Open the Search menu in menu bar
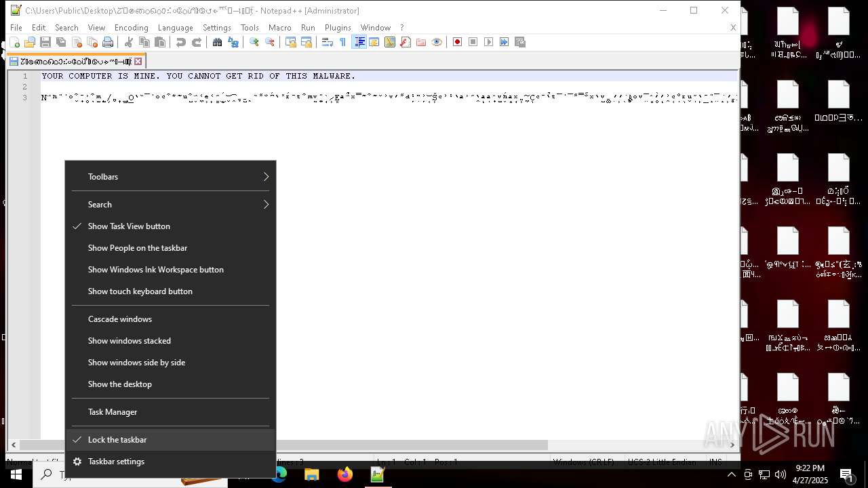The image size is (868, 488). [66, 28]
